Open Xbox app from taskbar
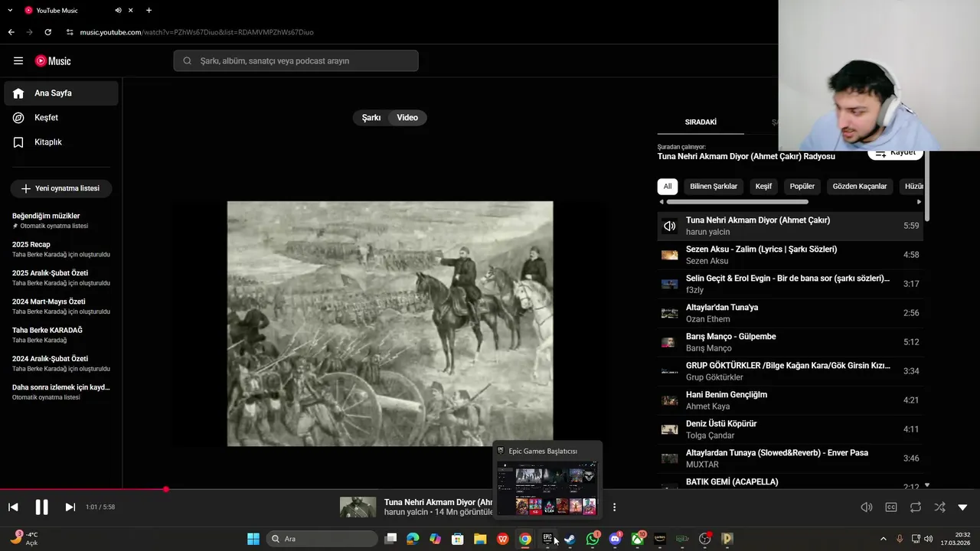980x551 pixels. [637, 539]
